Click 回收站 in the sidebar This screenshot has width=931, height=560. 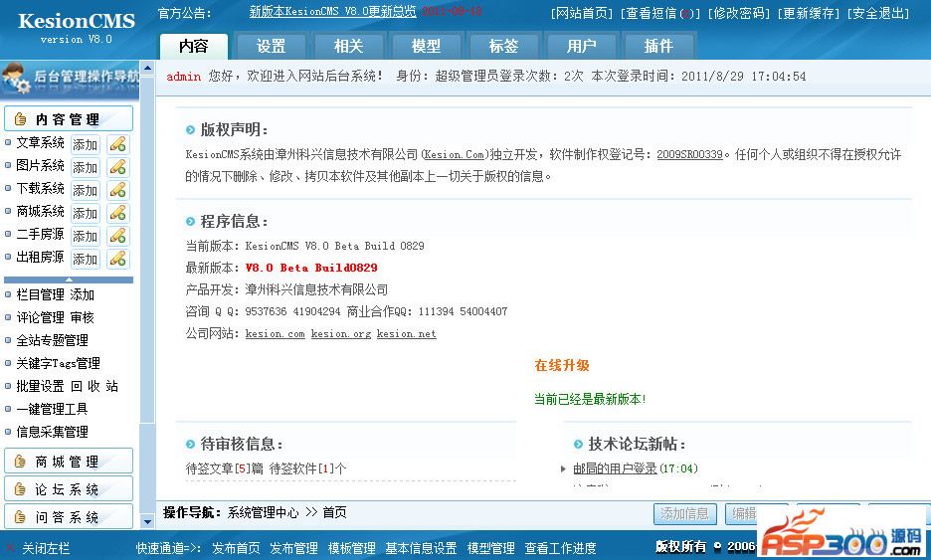94,386
